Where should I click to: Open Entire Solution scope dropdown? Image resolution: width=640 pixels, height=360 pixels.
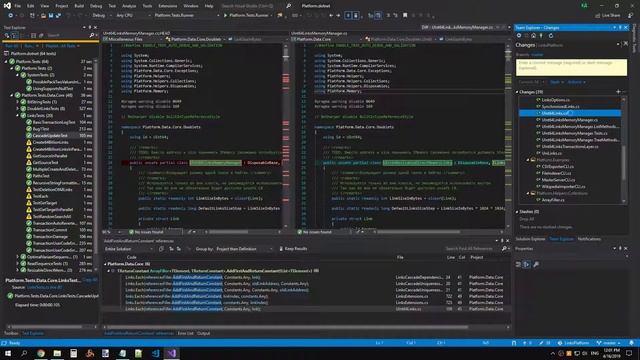[129, 249]
